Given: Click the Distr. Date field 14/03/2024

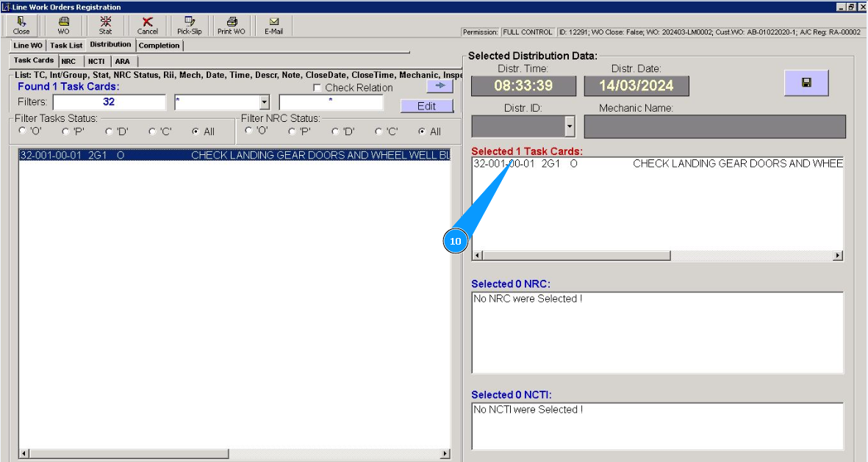Looking at the screenshot, I should click(636, 86).
